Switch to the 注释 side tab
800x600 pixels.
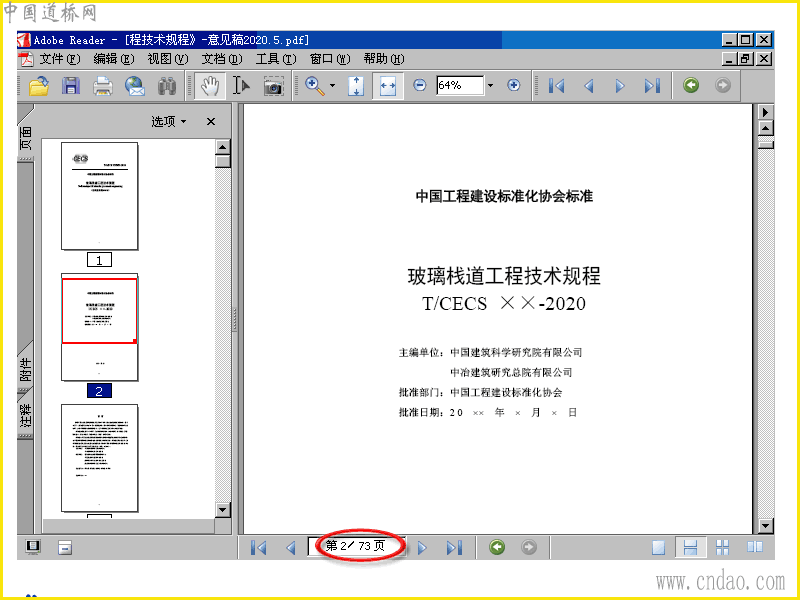[x=26, y=415]
